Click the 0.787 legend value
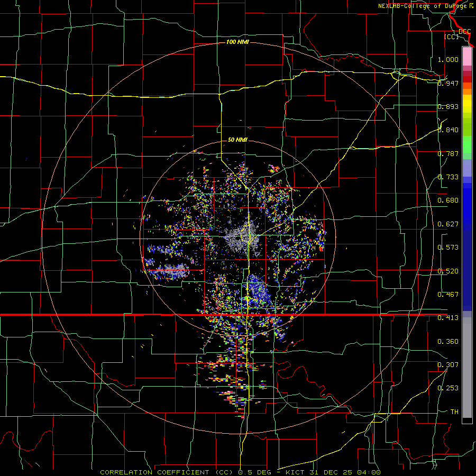 pyautogui.click(x=448, y=153)
